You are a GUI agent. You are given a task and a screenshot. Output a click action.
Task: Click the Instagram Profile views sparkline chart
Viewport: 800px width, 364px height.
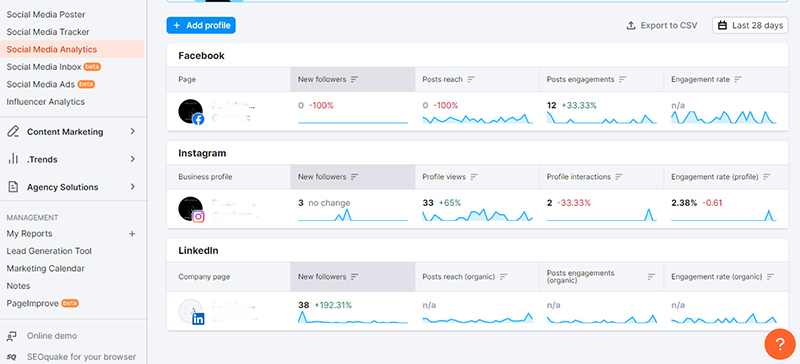(x=478, y=215)
